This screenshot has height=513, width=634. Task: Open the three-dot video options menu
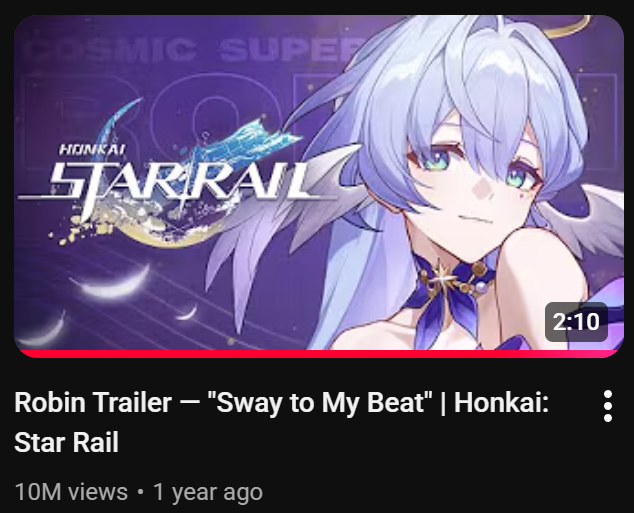(x=608, y=406)
